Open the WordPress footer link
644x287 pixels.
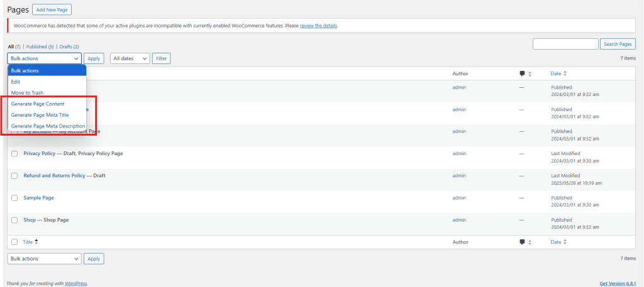click(76, 283)
